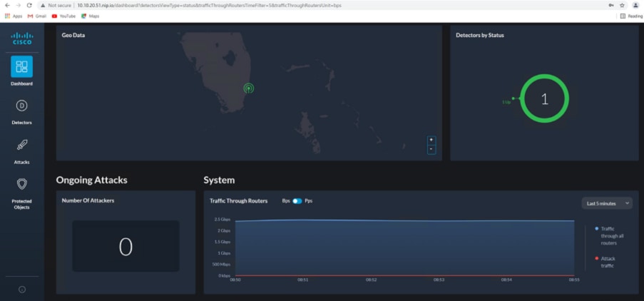Click the browser address bar URL
The height and width of the screenshot is (301, 644).
210,6
